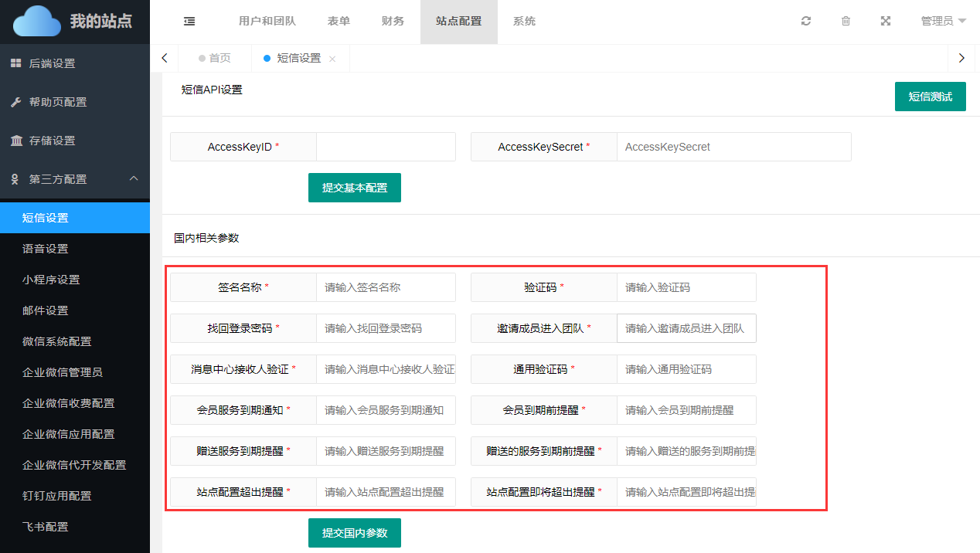
Task: Close the 短信设置 tab with x icon
Action: point(332,59)
